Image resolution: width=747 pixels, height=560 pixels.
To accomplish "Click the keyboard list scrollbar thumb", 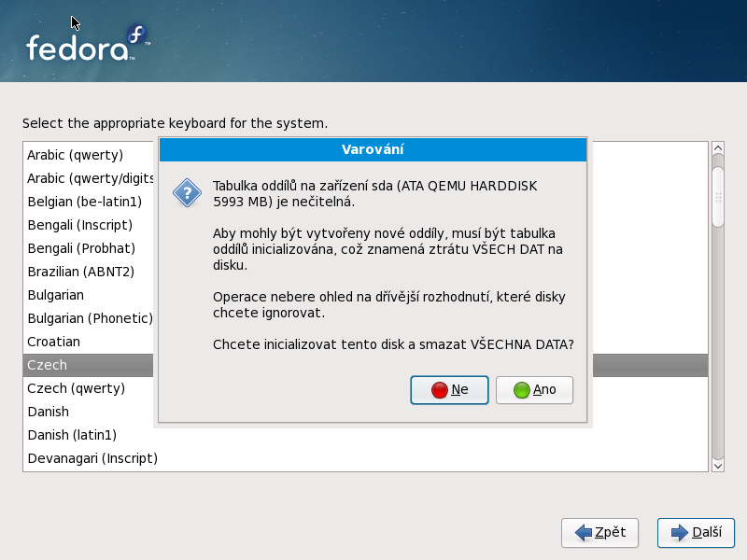I will tap(717, 196).
